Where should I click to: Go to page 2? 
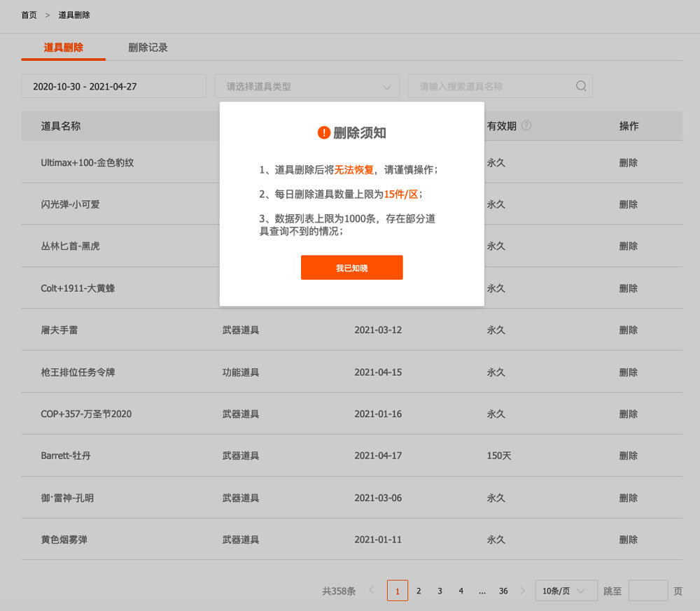pos(419,591)
